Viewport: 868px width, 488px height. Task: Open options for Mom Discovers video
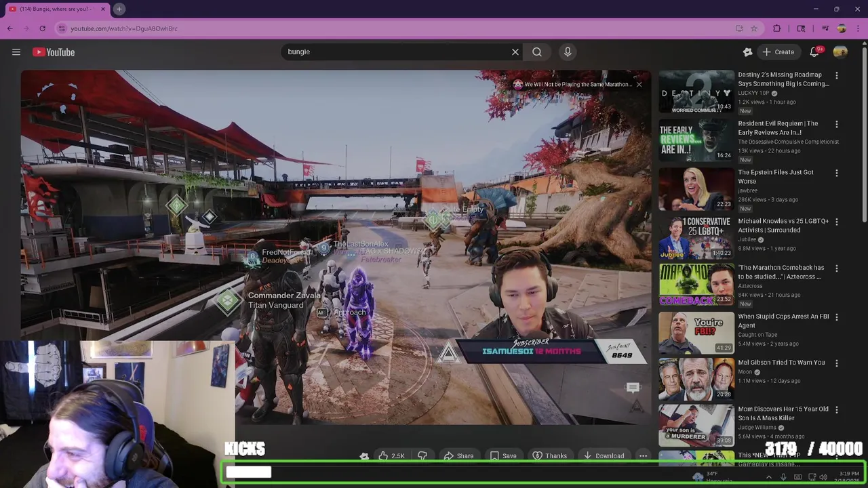pos(836,410)
